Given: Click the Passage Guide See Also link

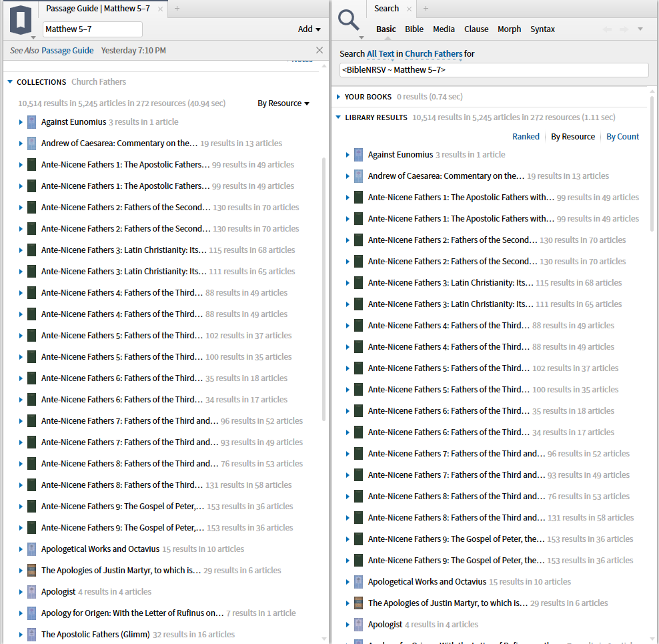Looking at the screenshot, I should (67, 51).
